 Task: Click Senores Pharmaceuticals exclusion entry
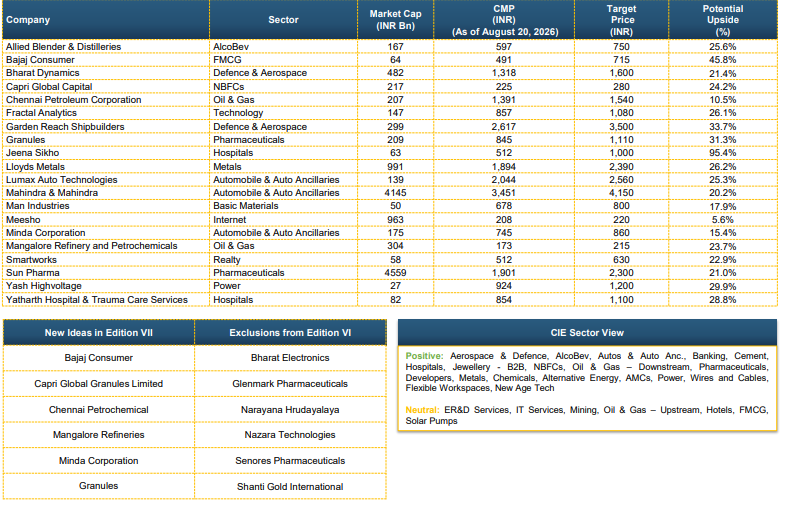(x=290, y=461)
